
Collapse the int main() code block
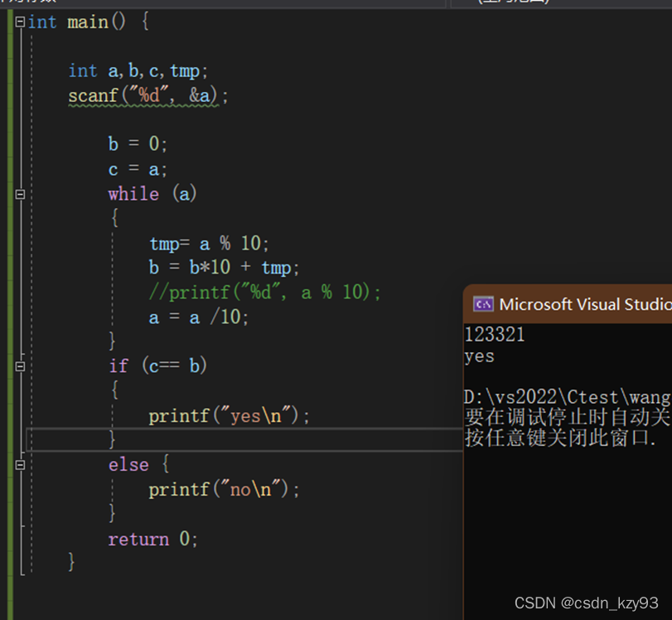(20, 22)
